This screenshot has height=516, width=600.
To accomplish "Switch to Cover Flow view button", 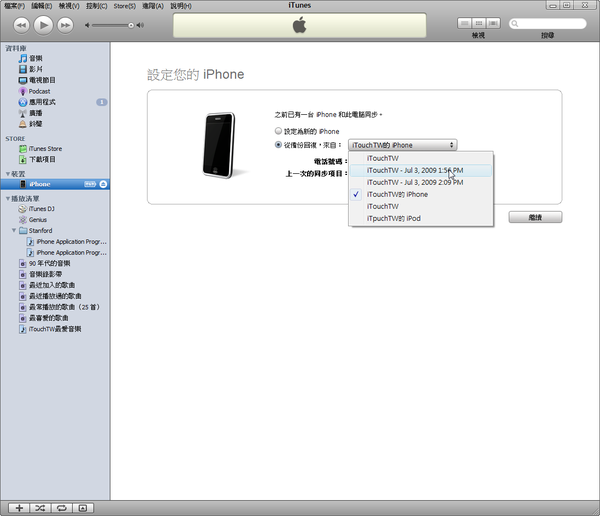I will click(x=493, y=23).
